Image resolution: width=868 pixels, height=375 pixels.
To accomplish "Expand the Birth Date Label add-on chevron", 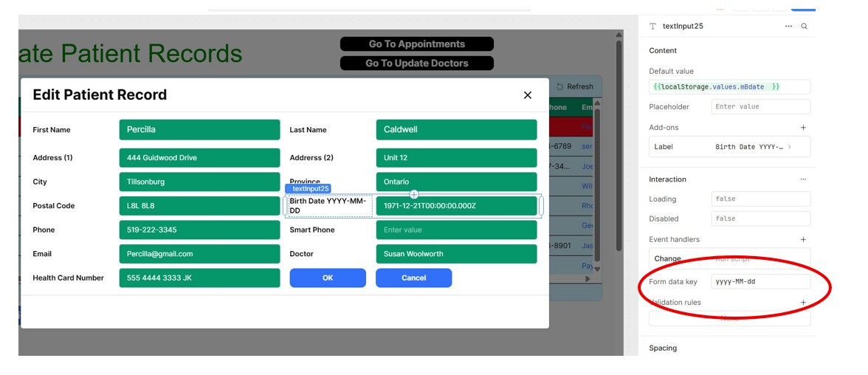I will tap(790, 147).
